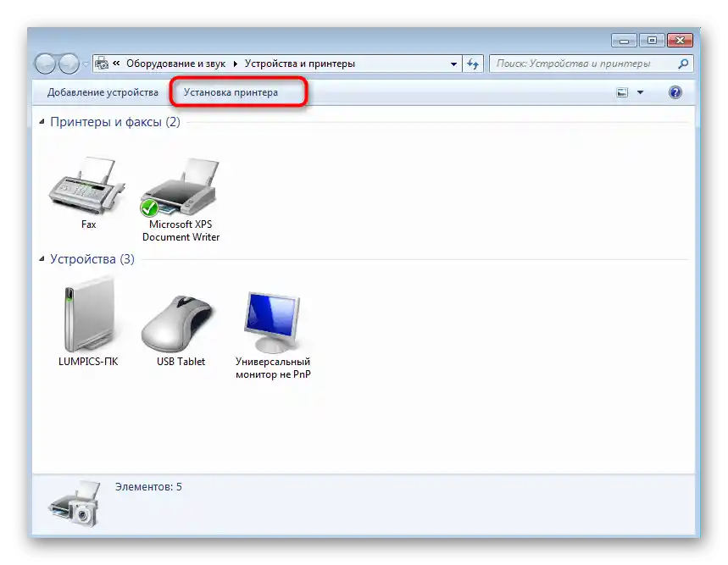Close the Устройства и принтеры window
Viewport: 728px width, 565px height.
click(680, 41)
